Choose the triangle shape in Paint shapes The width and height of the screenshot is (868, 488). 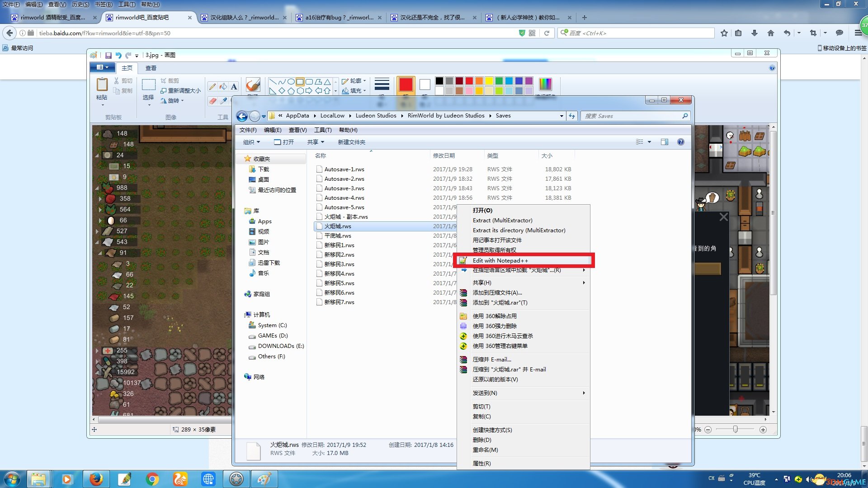click(327, 82)
